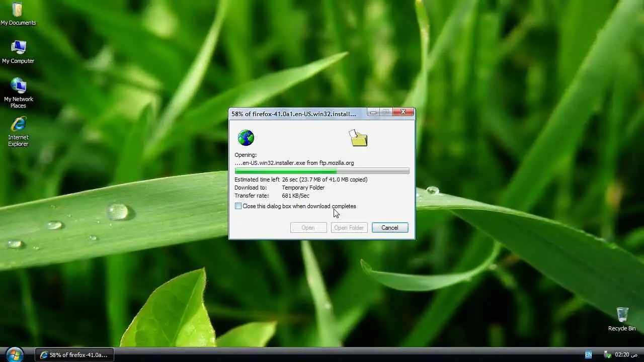Click the folder icon in download dialog
This screenshot has width=644, height=362.
click(358, 138)
